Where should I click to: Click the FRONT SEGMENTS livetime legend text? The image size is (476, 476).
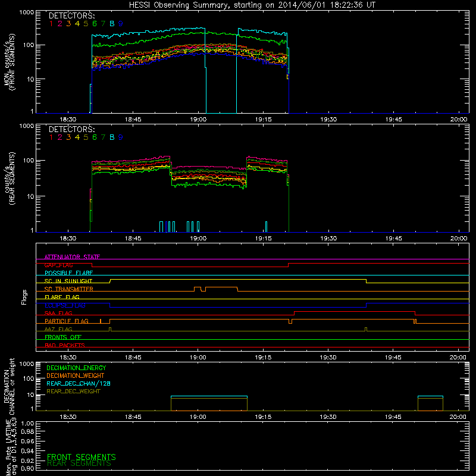(x=82, y=457)
